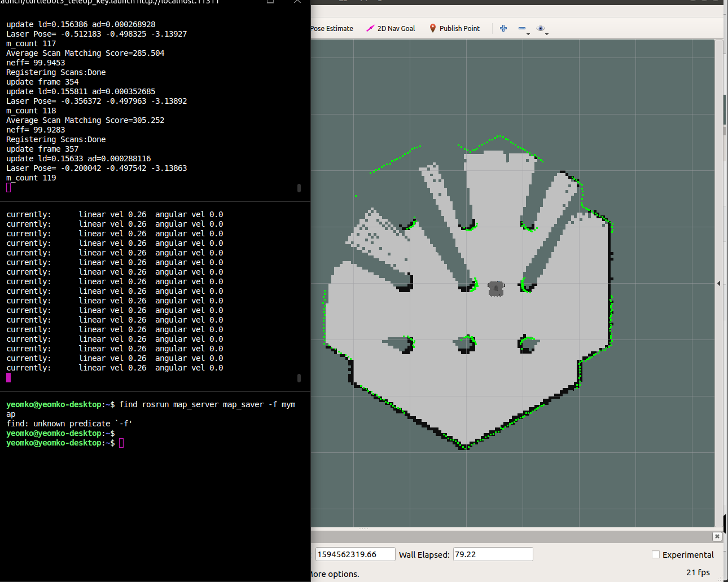Add a new tool with the plus icon

[503, 28]
